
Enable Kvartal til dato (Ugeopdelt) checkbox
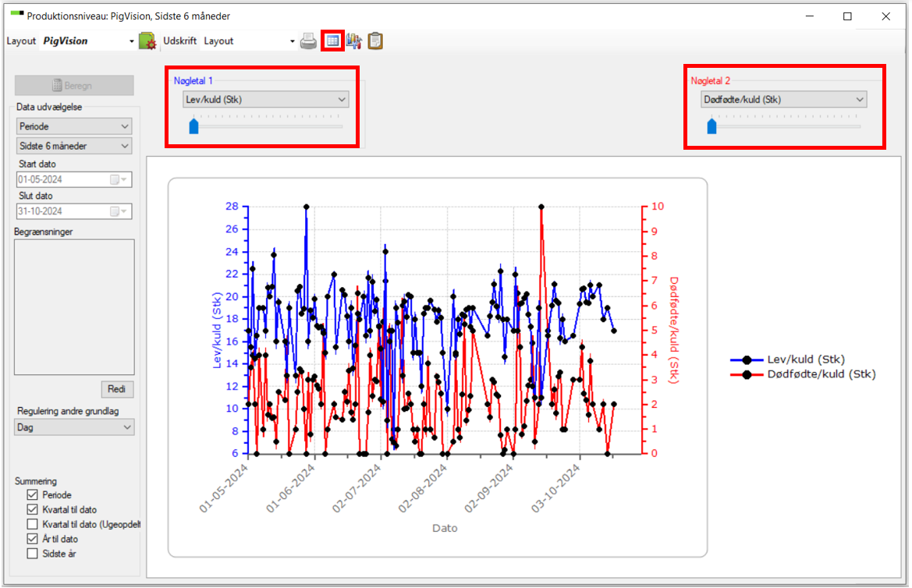[x=33, y=524]
